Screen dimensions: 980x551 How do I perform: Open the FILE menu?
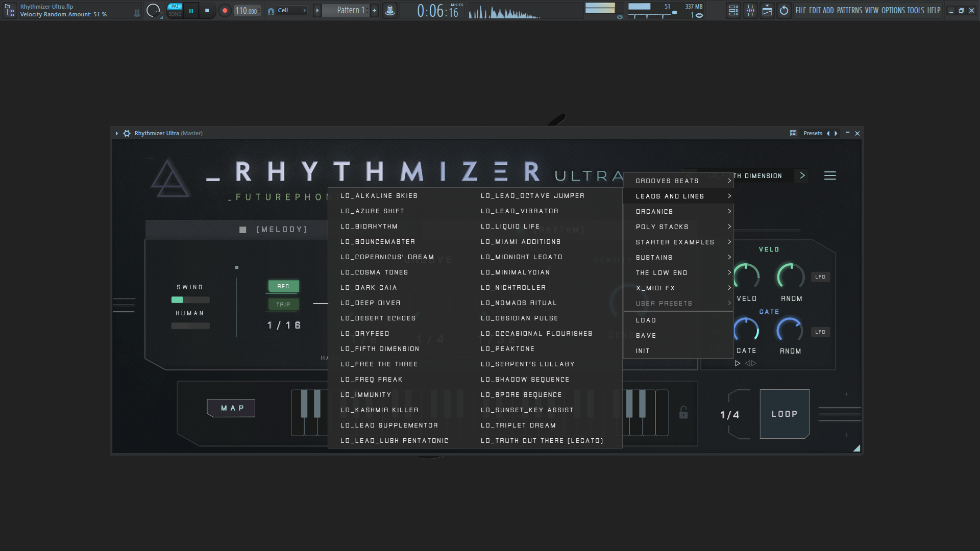[x=800, y=11]
